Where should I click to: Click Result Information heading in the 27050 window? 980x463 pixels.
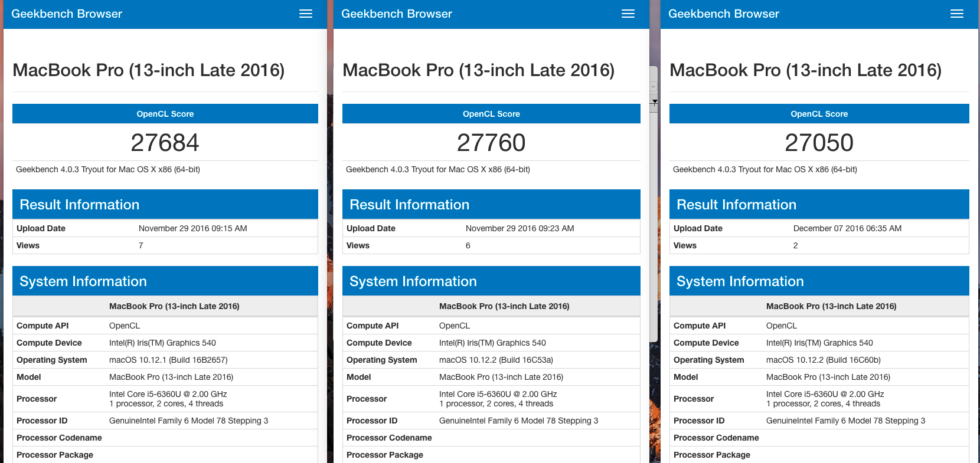[x=737, y=205]
